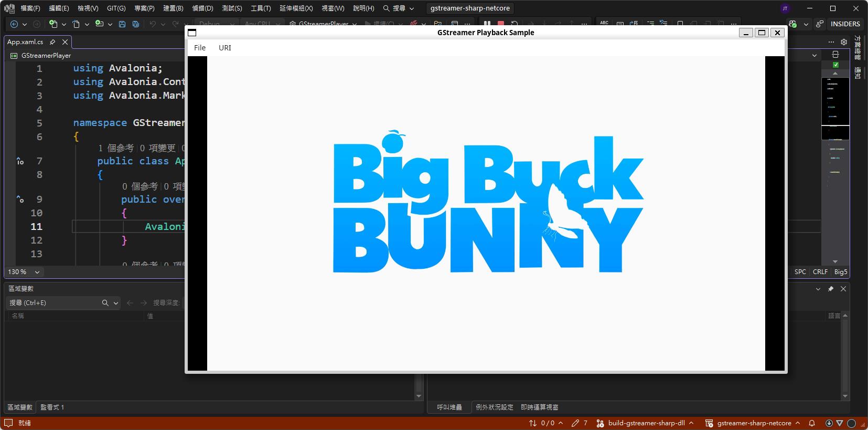Click the split editor icon above scrollbar

pyautogui.click(x=835, y=55)
